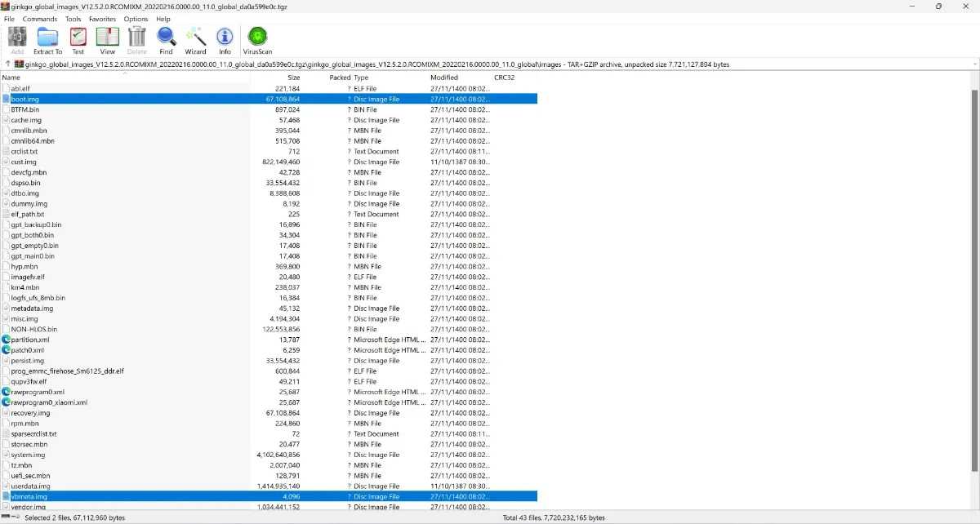This screenshot has height=524, width=980.
Task: Open the Options menu
Action: pos(136,19)
